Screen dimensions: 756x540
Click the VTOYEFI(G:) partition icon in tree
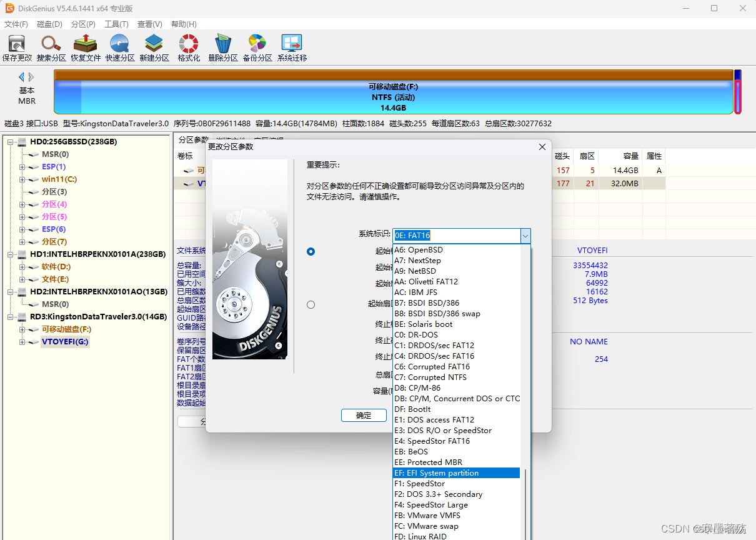[x=34, y=342]
